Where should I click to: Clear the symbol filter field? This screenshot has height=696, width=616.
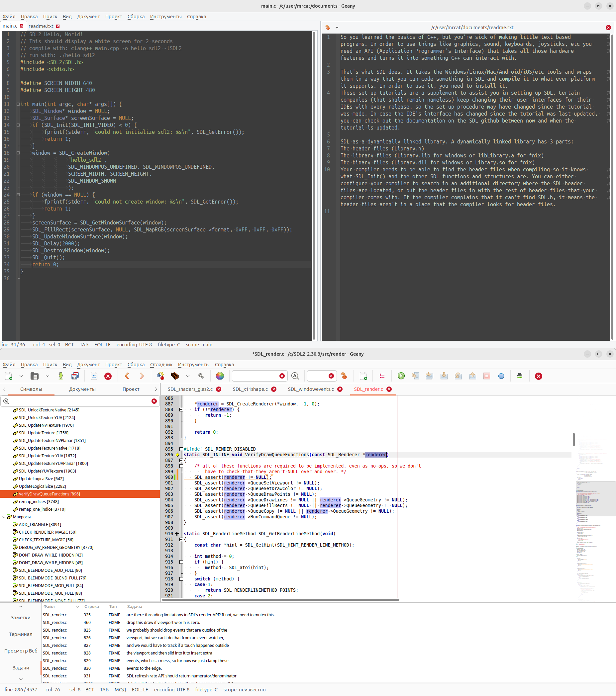tap(154, 401)
